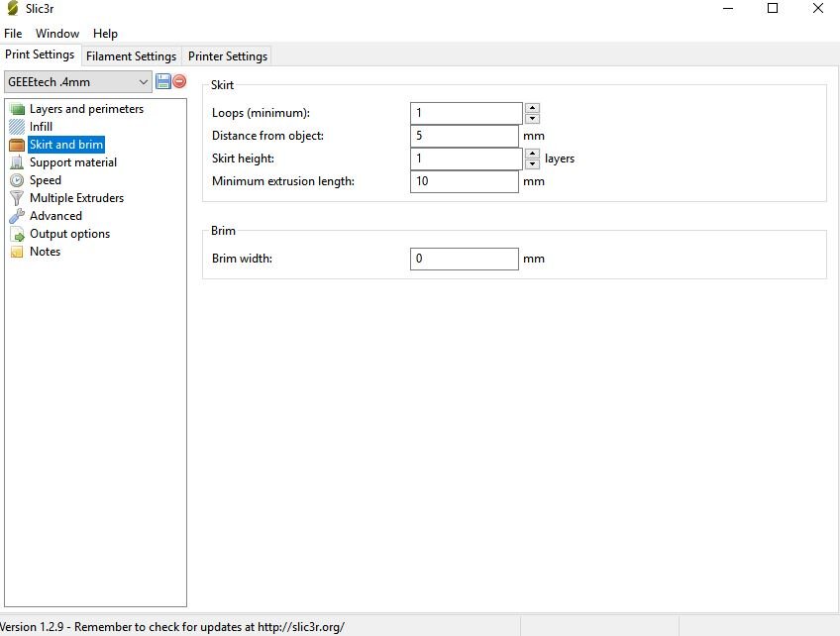This screenshot has height=636, width=840.
Task: Click the Output options icon
Action: [x=17, y=234]
